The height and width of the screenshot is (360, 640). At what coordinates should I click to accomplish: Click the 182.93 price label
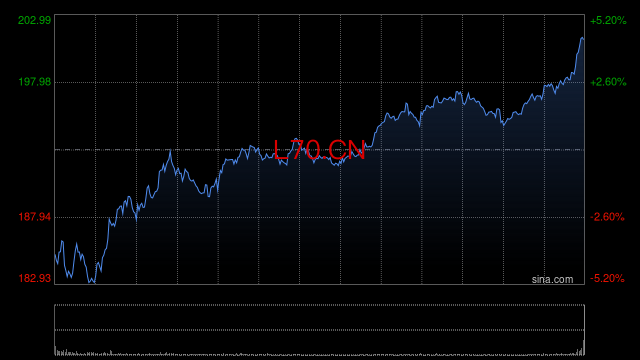tap(35, 278)
